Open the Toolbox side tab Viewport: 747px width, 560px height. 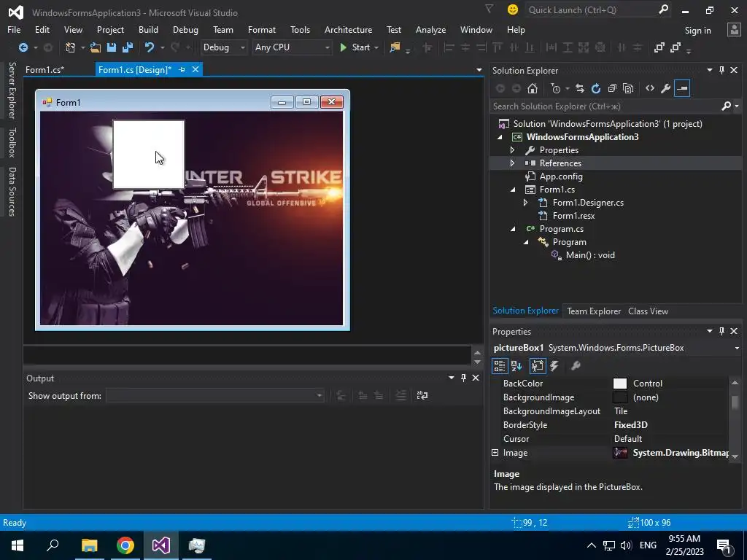pos(12,142)
